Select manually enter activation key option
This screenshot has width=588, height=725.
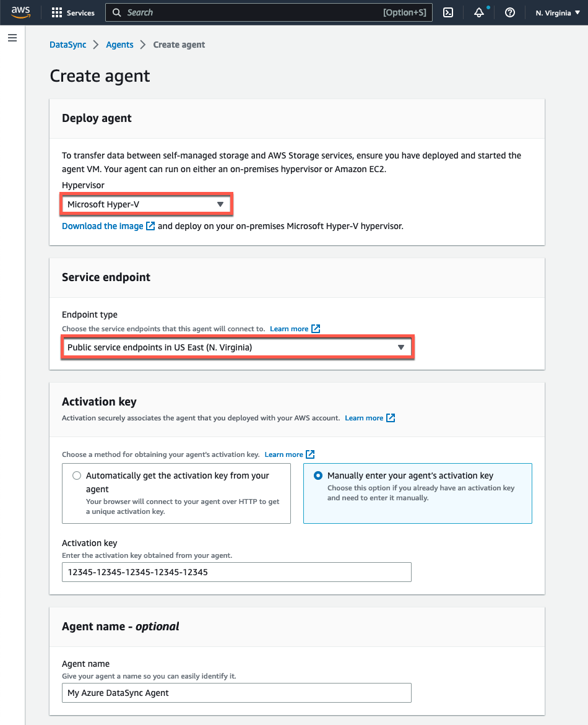pyautogui.click(x=318, y=475)
